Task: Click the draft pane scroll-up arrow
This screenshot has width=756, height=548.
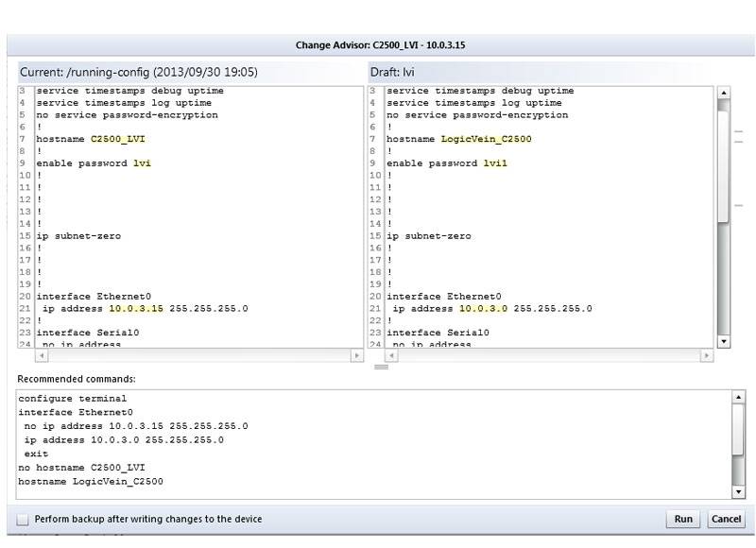Action: [724, 94]
